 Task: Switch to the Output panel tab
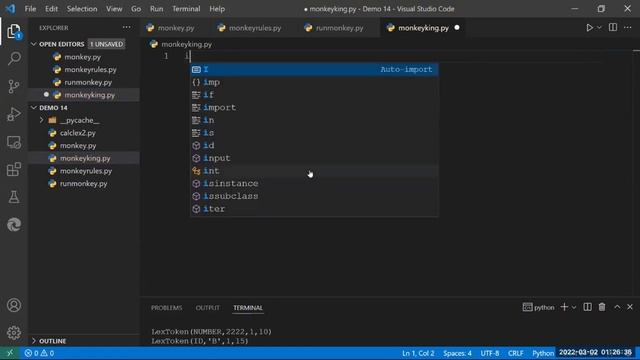207,308
